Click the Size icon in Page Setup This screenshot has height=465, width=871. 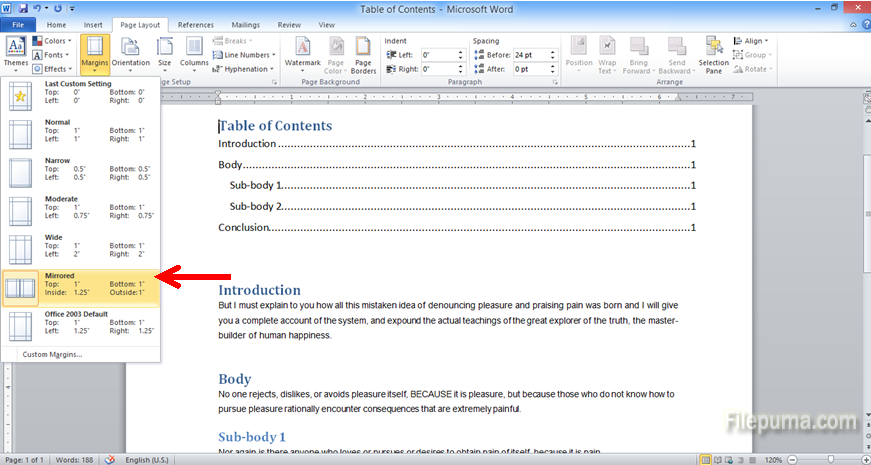164,53
